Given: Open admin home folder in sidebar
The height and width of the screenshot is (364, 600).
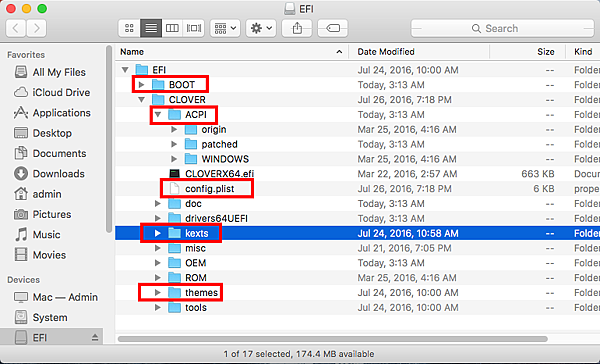Looking at the screenshot, I should [x=38, y=194].
